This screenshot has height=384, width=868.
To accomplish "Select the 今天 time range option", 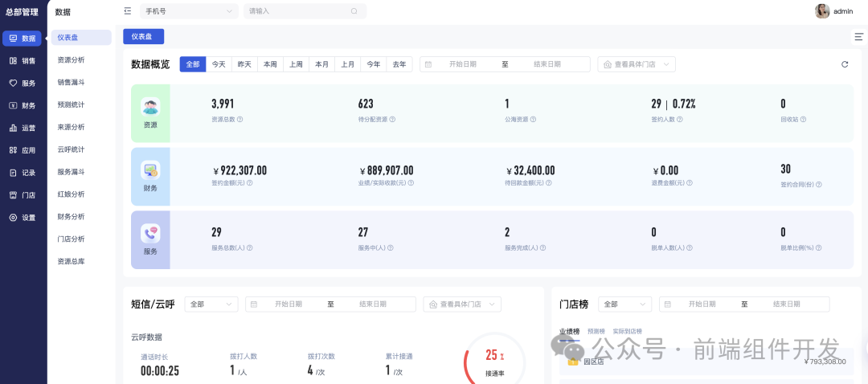I will 219,64.
